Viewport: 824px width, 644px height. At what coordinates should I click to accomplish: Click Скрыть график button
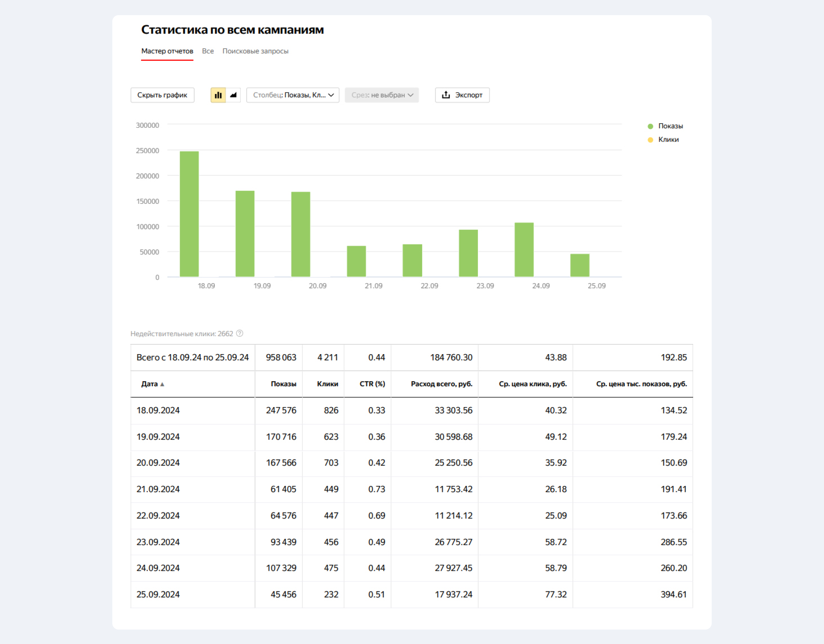pos(162,95)
